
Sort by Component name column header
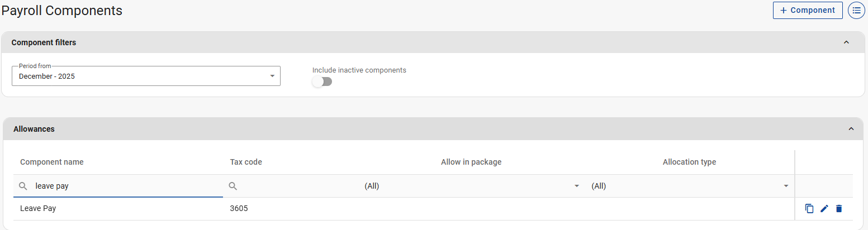(x=52, y=162)
